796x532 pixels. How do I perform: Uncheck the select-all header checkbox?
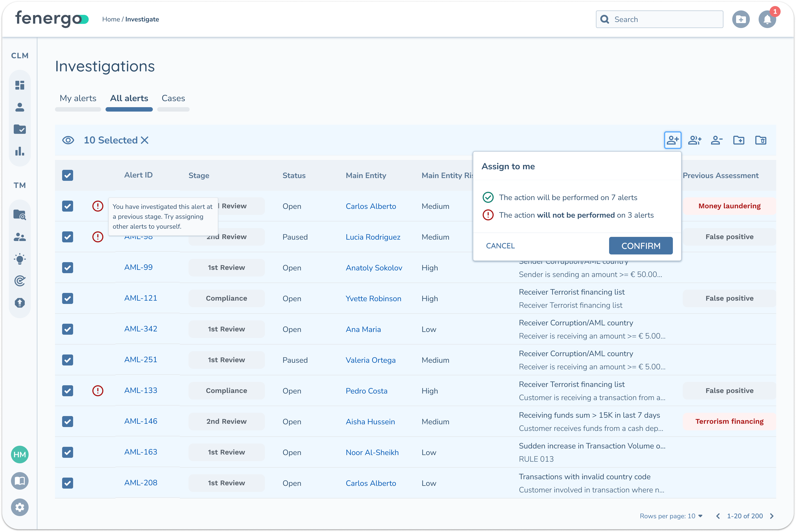[68, 175]
